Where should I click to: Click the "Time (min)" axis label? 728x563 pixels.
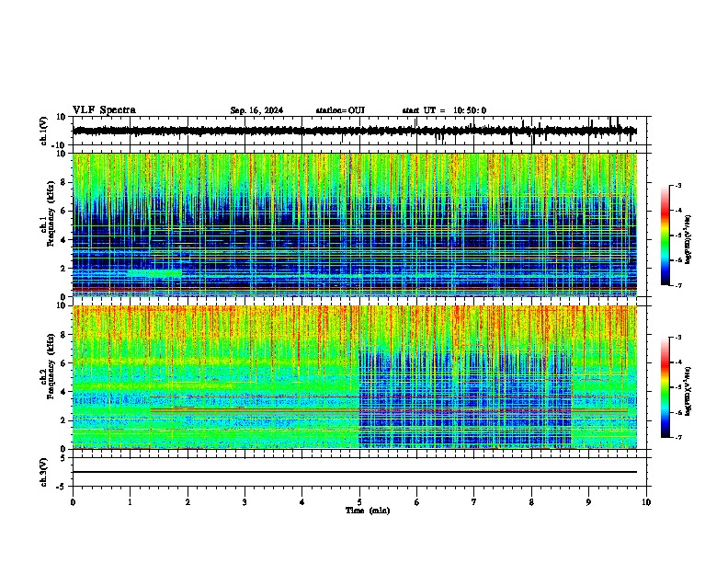(x=368, y=511)
